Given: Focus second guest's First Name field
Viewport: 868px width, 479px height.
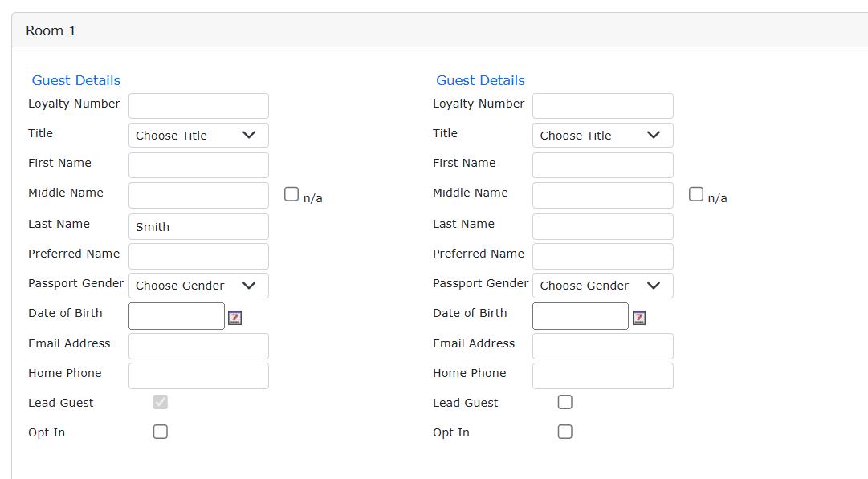Looking at the screenshot, I should (602, 164).
